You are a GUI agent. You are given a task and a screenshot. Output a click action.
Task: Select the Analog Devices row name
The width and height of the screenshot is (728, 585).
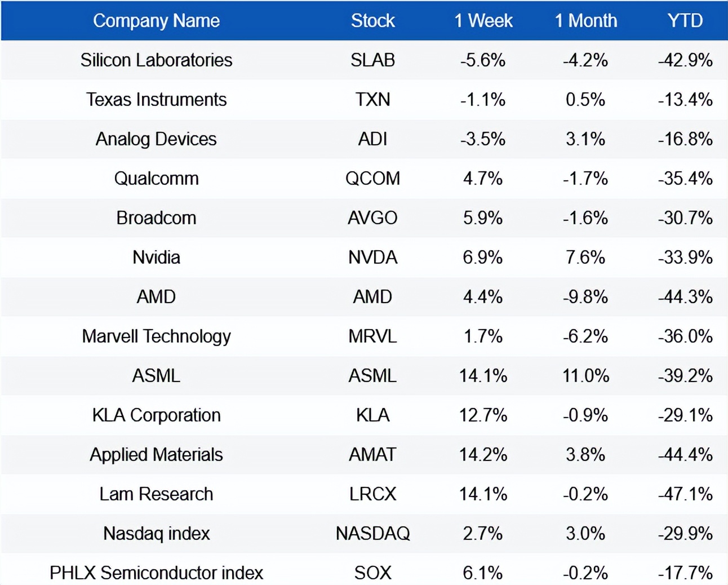coord(156,139)
